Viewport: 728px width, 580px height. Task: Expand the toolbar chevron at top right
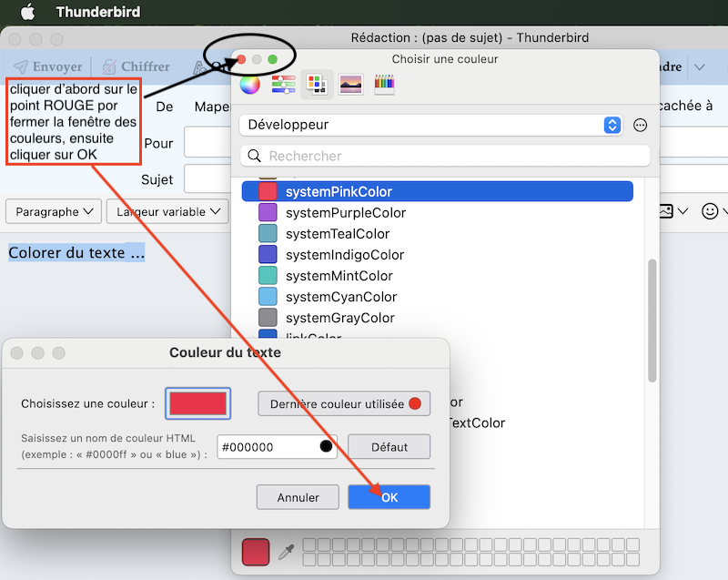tap(699, 67)
